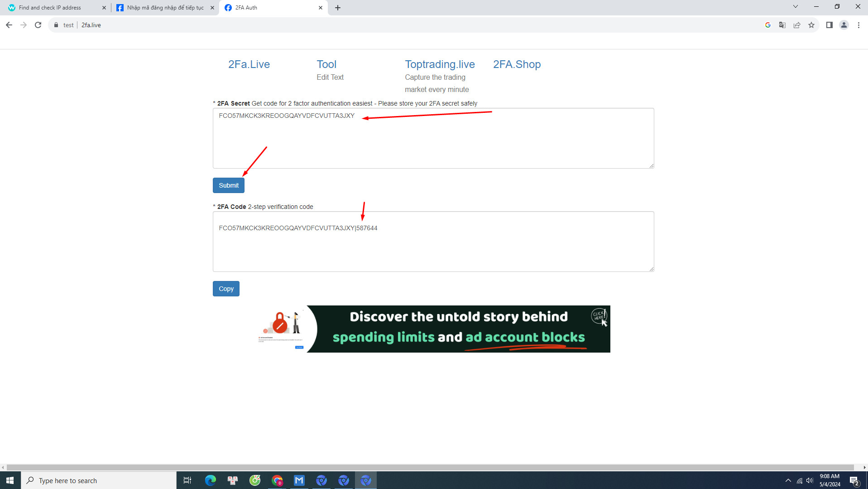Screen dimensions: 868x489
Task: Copy the generated 2FA code
Action: [225, 289]
